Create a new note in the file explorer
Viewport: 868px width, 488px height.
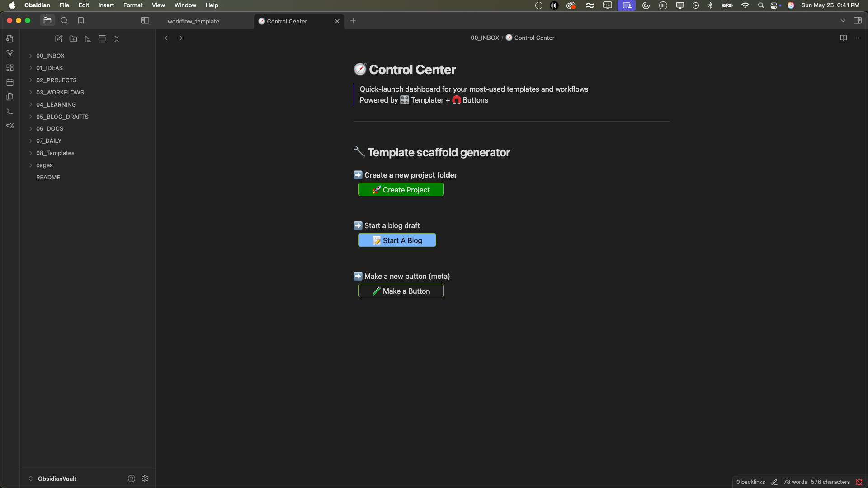[x=59, y=39]
